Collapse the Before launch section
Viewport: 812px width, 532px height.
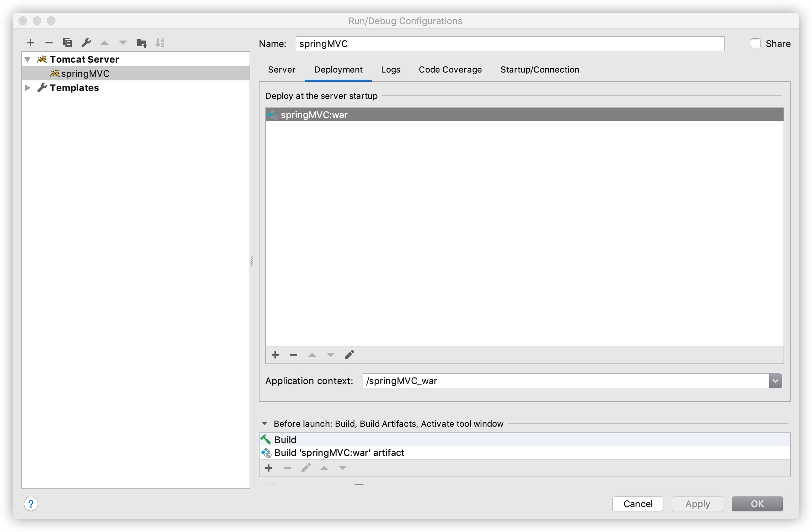pos(265,424)
